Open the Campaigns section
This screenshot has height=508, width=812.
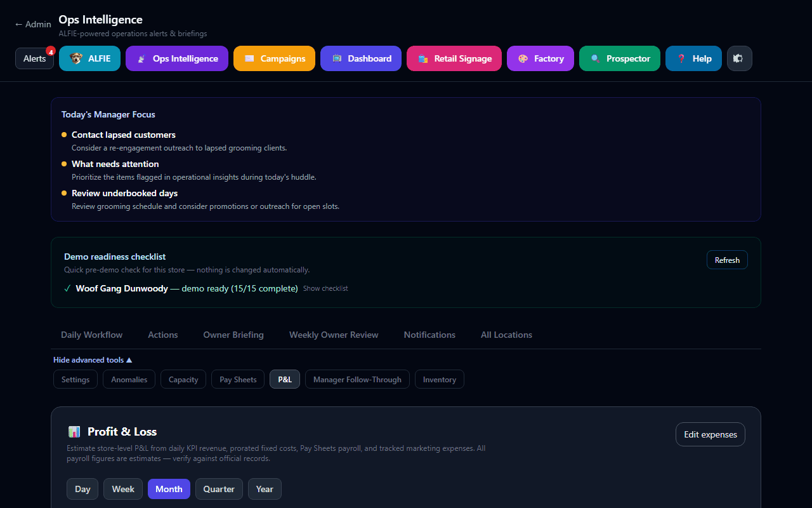click(x=274, y=58)
